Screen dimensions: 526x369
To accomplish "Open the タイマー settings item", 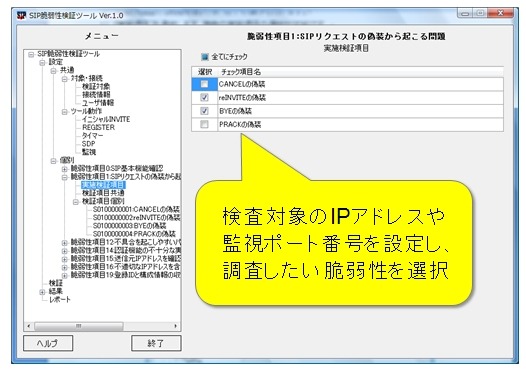I will point(92,136).
